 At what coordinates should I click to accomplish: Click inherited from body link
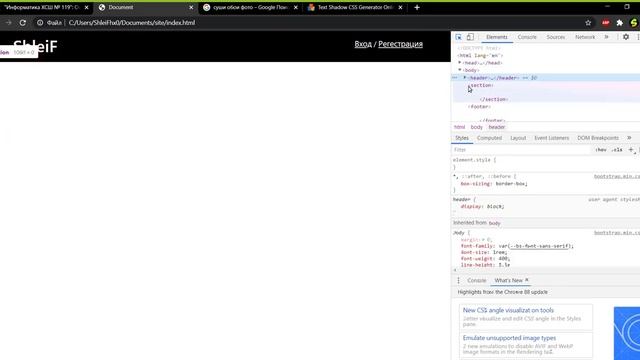pyautogui.click(x=494, y=223)
